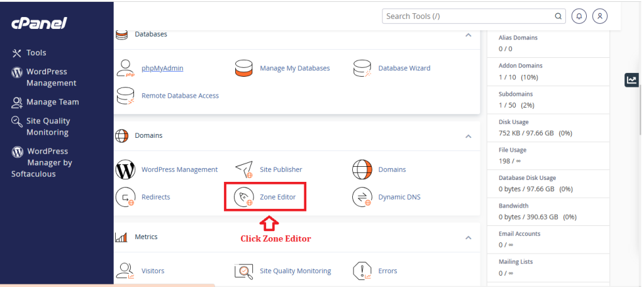Click the Bandwidth statistic label
Screen dimensions: 644x287
coord(513,206)
